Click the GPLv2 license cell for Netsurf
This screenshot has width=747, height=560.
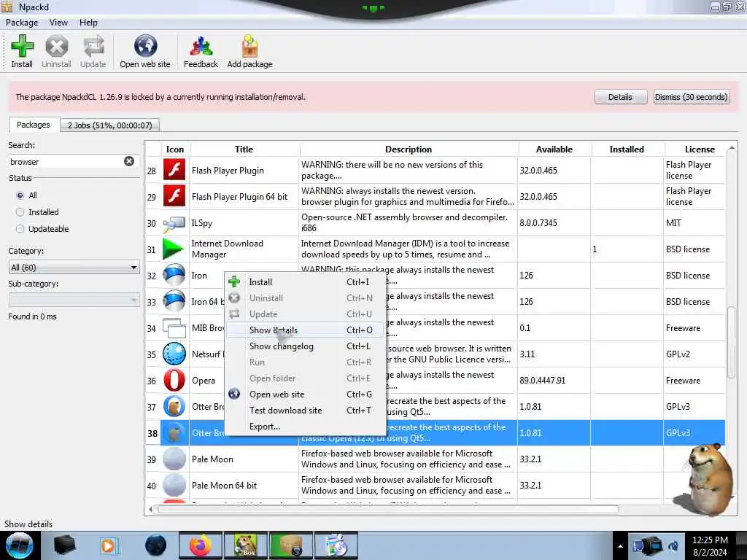coord(694,354)
